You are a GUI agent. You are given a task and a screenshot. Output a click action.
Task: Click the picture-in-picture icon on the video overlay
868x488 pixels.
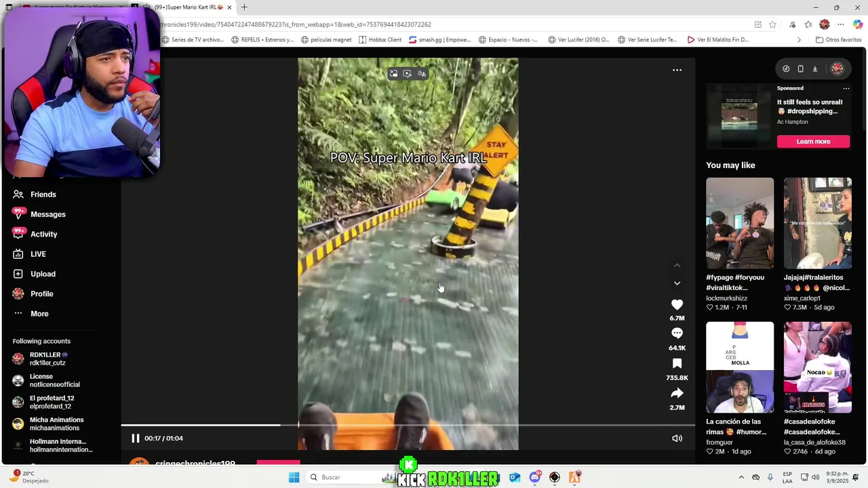pyautogui.click(x=393, y=74)
